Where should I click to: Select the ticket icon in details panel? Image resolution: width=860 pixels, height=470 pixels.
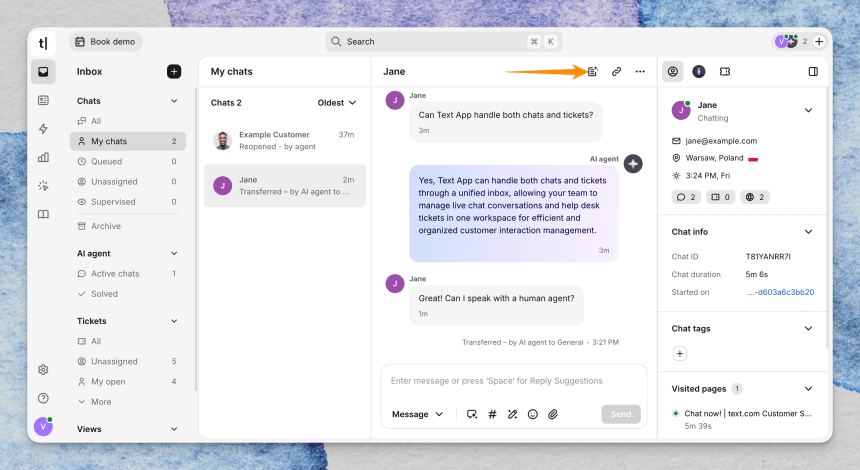pyautogui.click(x=725, y=71)
